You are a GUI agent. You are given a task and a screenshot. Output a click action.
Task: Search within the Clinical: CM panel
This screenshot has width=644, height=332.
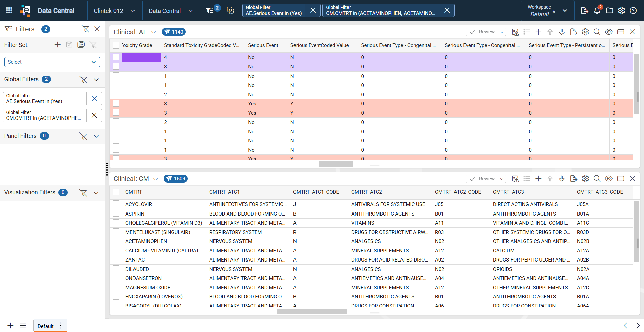(597, 178)
